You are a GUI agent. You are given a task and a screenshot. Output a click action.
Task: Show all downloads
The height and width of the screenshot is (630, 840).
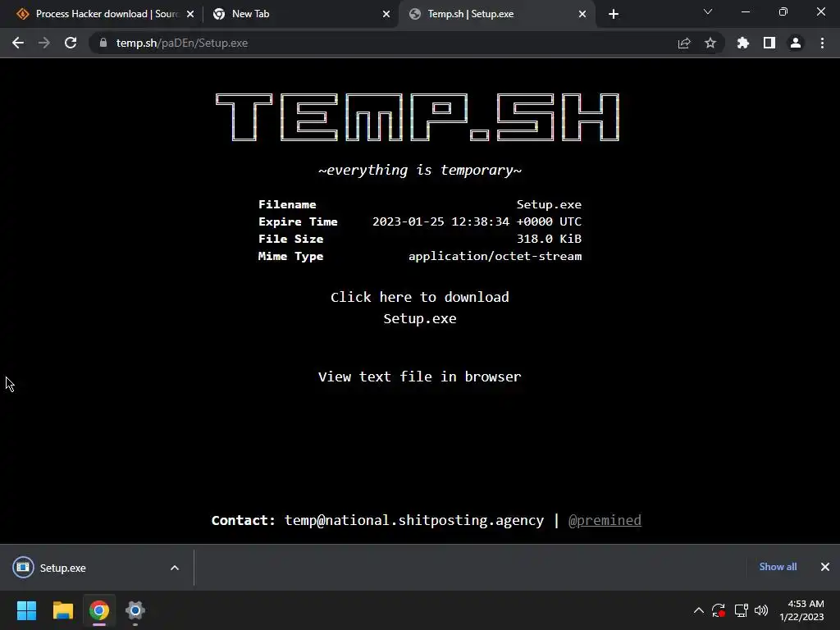778,567
